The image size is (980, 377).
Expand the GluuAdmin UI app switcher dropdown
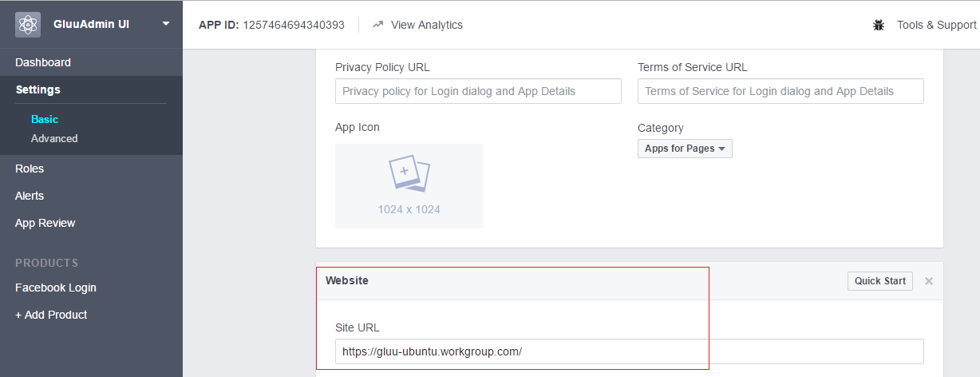click(165, 24)
